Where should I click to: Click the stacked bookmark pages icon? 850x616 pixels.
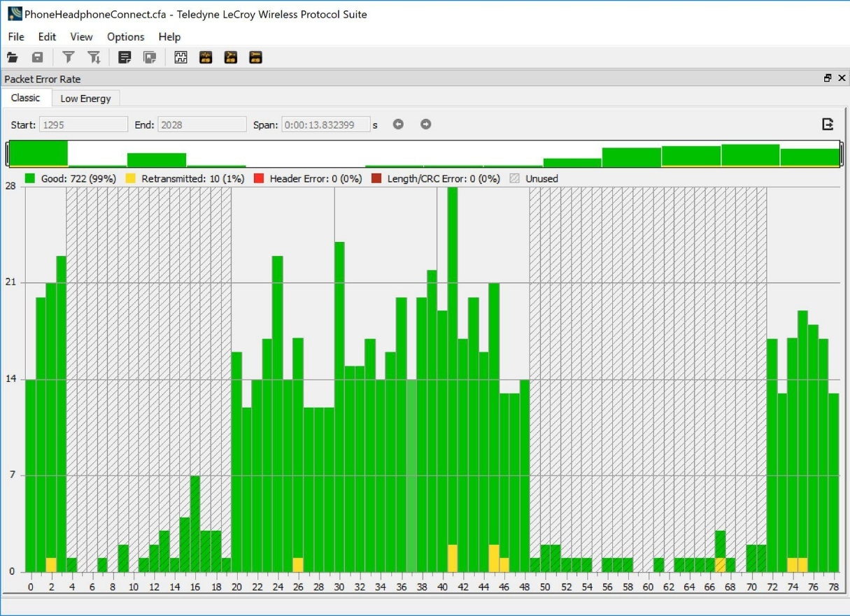(150, 58)
